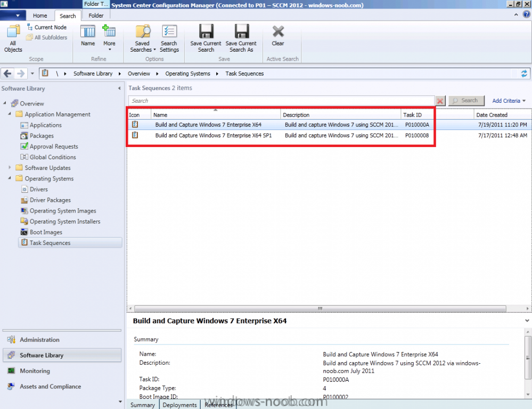Switch to the Summary details tab
The image size is (532, 409).
[x=143, y=405]
